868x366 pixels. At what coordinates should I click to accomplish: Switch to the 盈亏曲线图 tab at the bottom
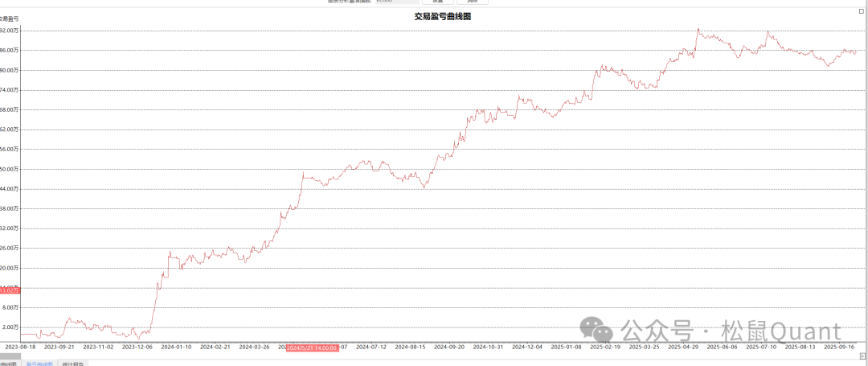pos(39,364)
